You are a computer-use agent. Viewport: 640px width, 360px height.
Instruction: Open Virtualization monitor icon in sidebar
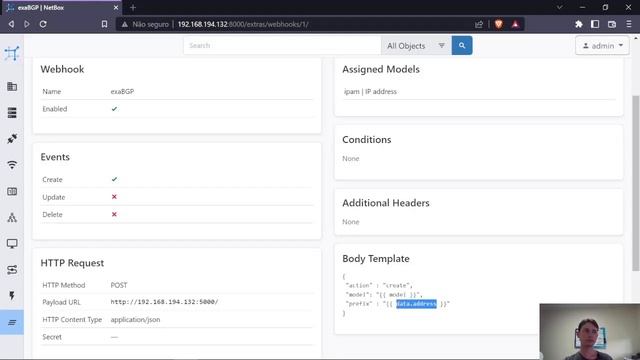coord(12,244)
